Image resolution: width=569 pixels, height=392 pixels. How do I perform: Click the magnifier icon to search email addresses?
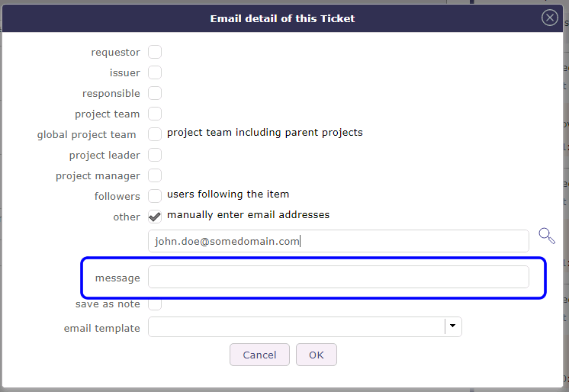546,235
